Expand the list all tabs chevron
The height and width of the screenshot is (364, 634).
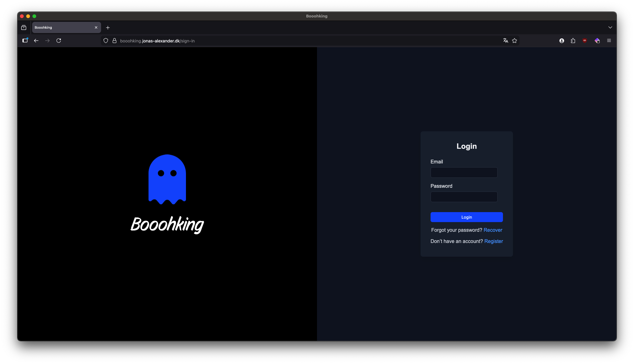[x=610, y=27]
